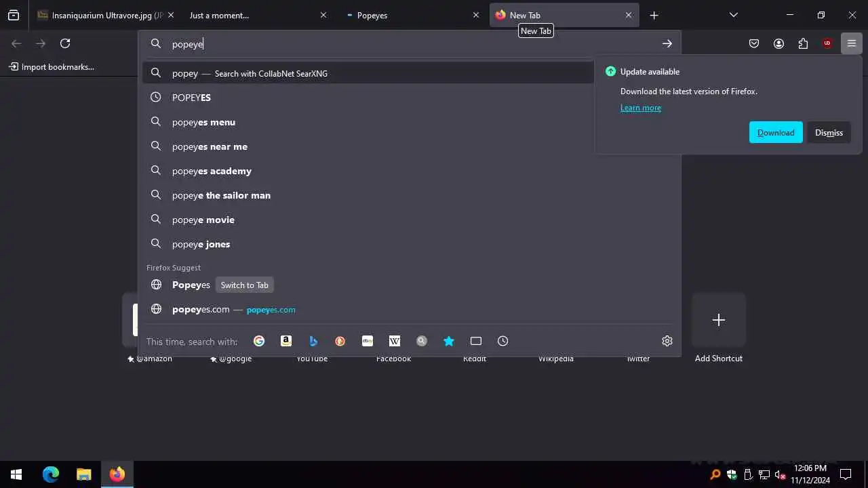This screenshot has height=488, width=868.
Task: Search this time with eBay icon
Action: pyautogui.click(x=368, y=341)
